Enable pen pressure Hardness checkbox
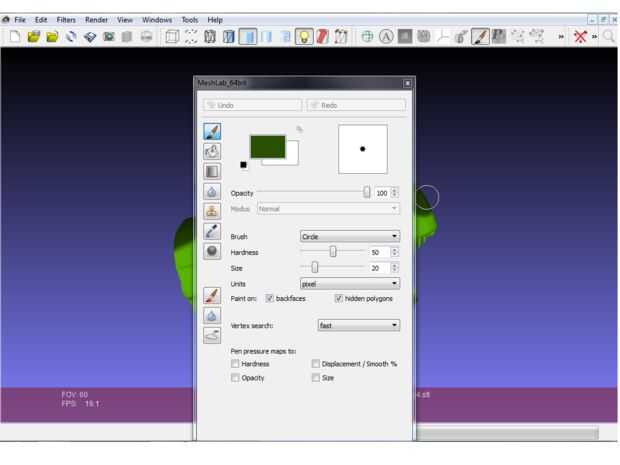 pos(235,364)
